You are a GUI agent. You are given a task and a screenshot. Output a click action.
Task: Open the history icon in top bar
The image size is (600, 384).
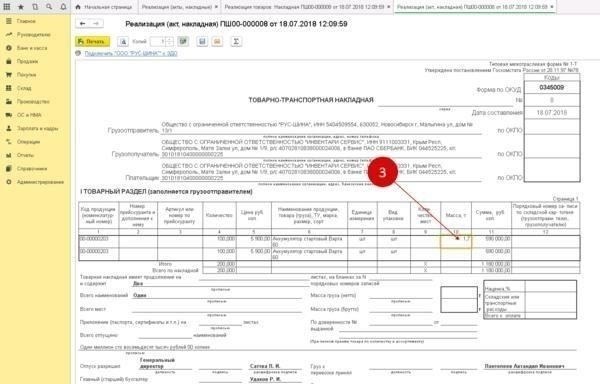click(x=35, y=7)
